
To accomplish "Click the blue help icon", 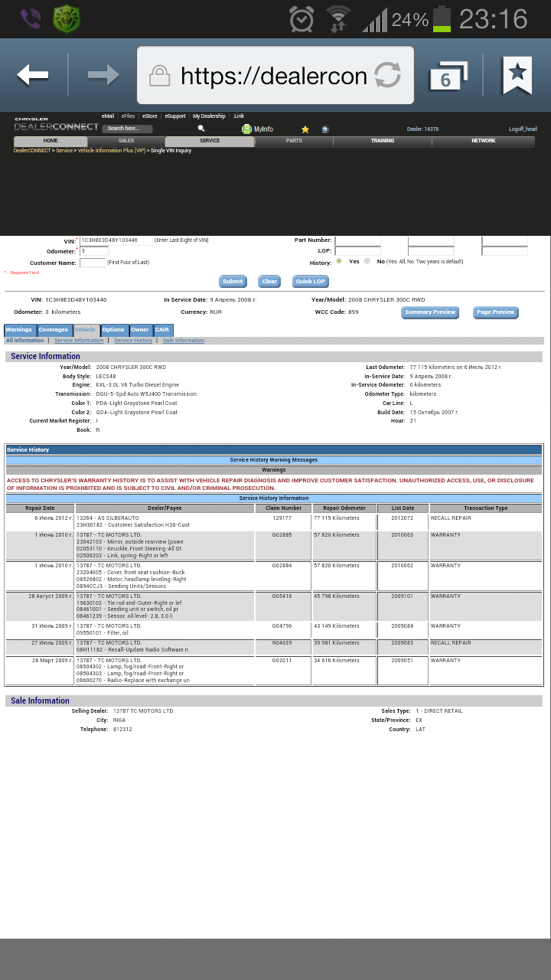I will coord(325,129).
